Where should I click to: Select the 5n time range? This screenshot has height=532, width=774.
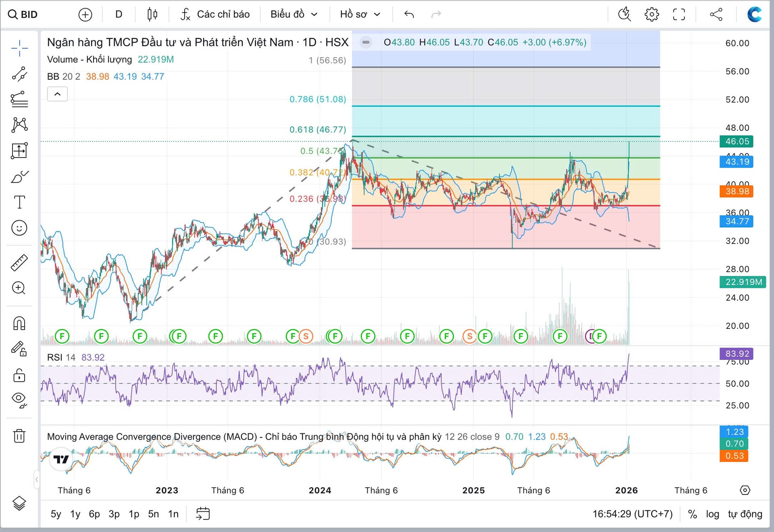pos(154,514)
